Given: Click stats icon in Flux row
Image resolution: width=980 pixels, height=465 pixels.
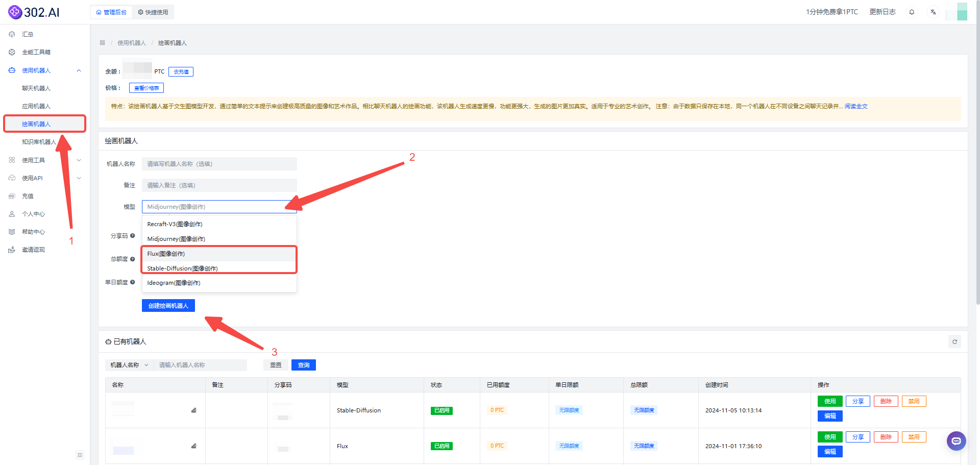Looking at the screenshot, I should (x=194, y=446).
